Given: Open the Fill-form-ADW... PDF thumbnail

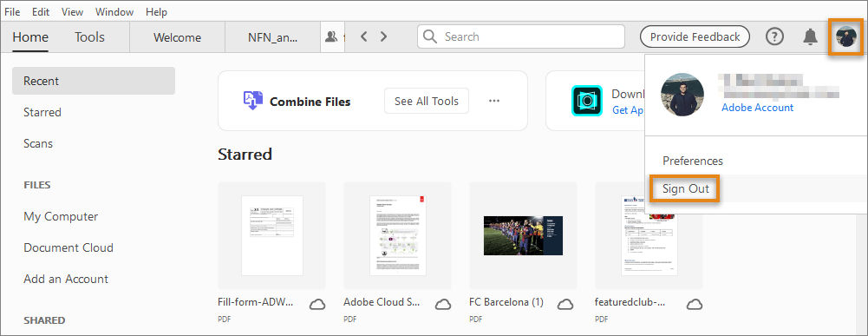Looking at the screenshot, I should [271, 235].
